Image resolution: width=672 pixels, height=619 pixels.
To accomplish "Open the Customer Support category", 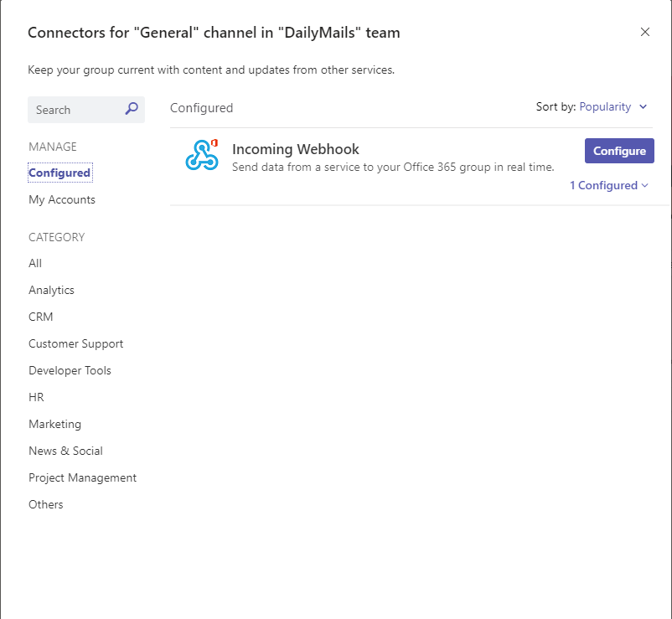I will 75,343.
